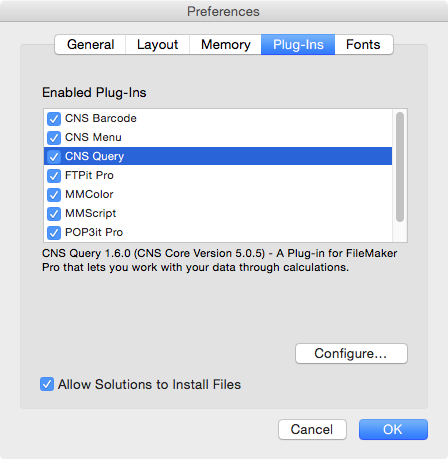The image size is (448, 459).
Task: Select the MMColor list row
Action: (218, 194)
